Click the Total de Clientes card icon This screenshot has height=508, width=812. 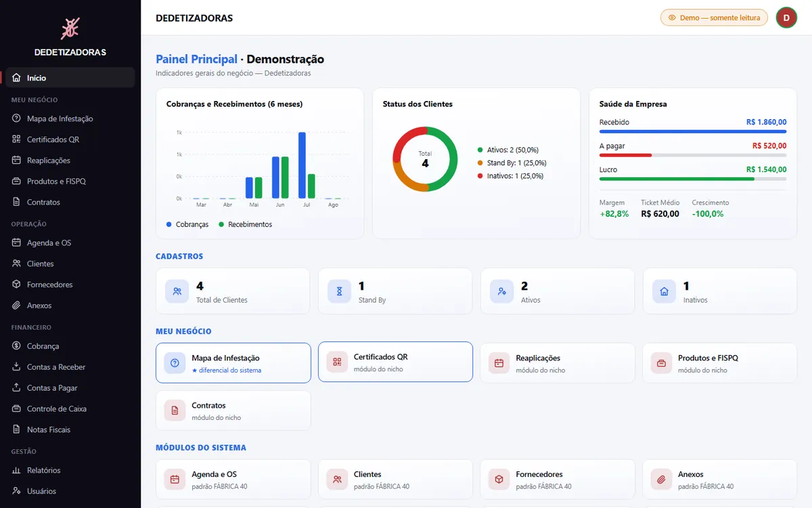(177, 291)
